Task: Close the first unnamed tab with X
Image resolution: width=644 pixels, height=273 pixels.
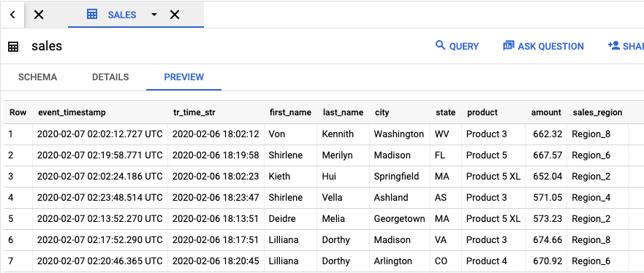Action: point(39,15)
